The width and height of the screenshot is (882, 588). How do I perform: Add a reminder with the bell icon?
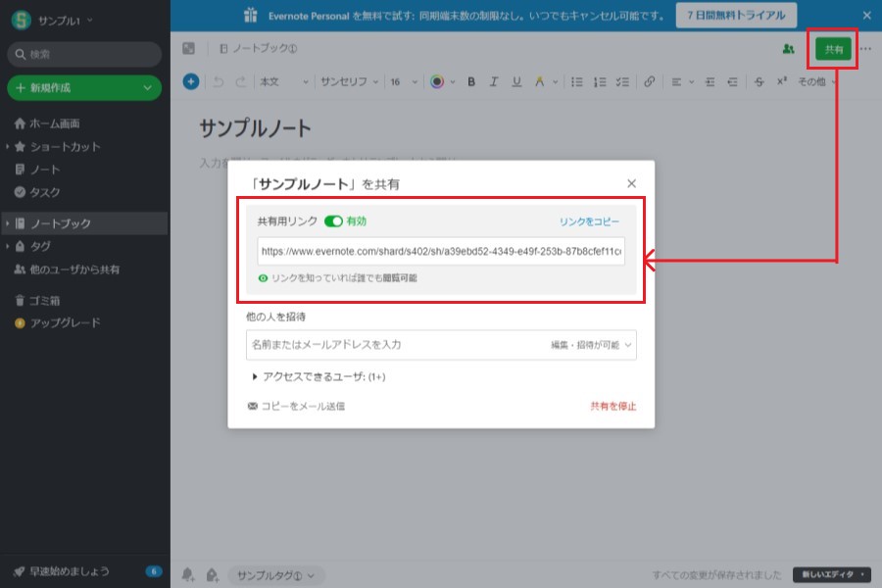click(x=188, y=574)
